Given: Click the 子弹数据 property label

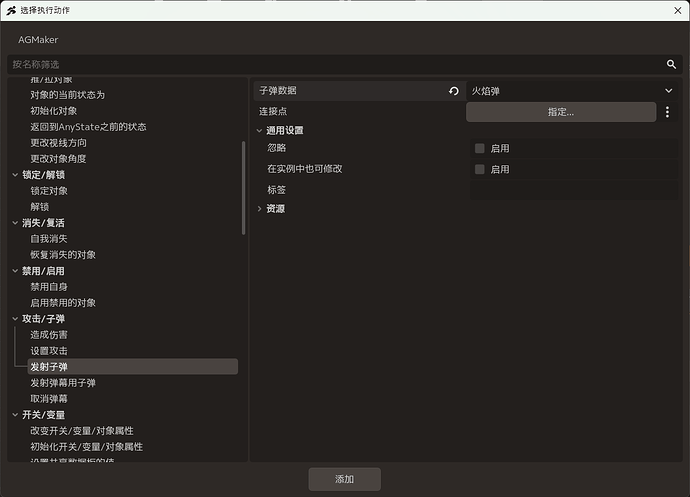Looking at the screenshot, I should click(278, 91).
